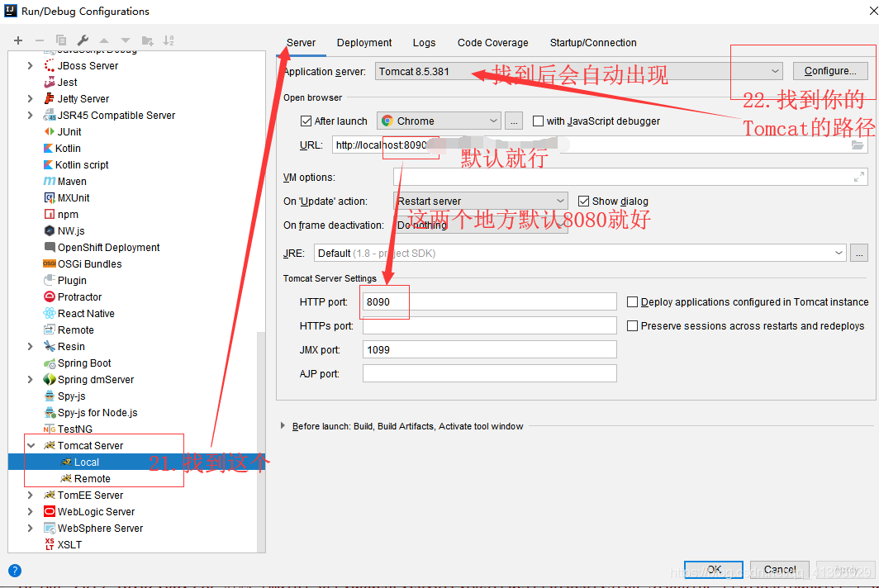Viewport: 879px width, 588px height.
Task: Move configuration down arrow
Action: [x=126, y=40]
